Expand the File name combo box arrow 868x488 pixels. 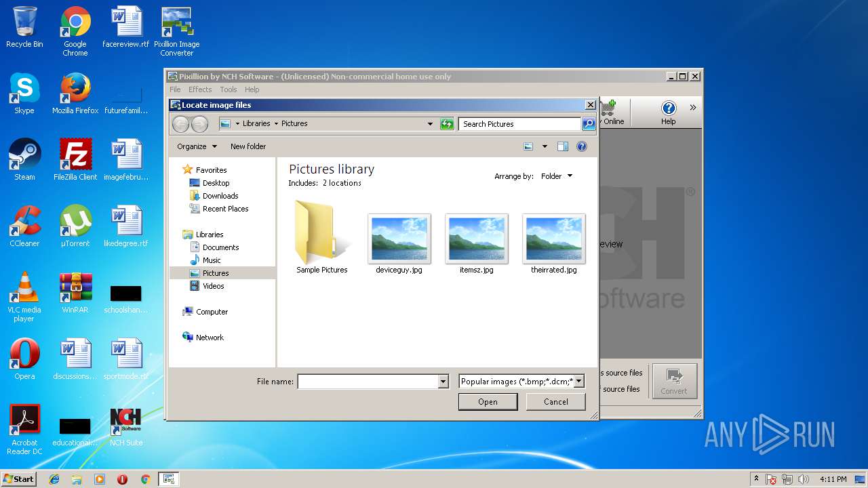(x=443, y=382)
